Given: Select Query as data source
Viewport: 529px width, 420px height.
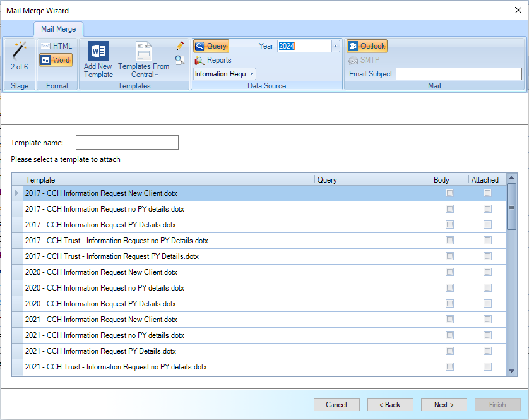Looking at the screenshot, I should [x=211, y=46].
